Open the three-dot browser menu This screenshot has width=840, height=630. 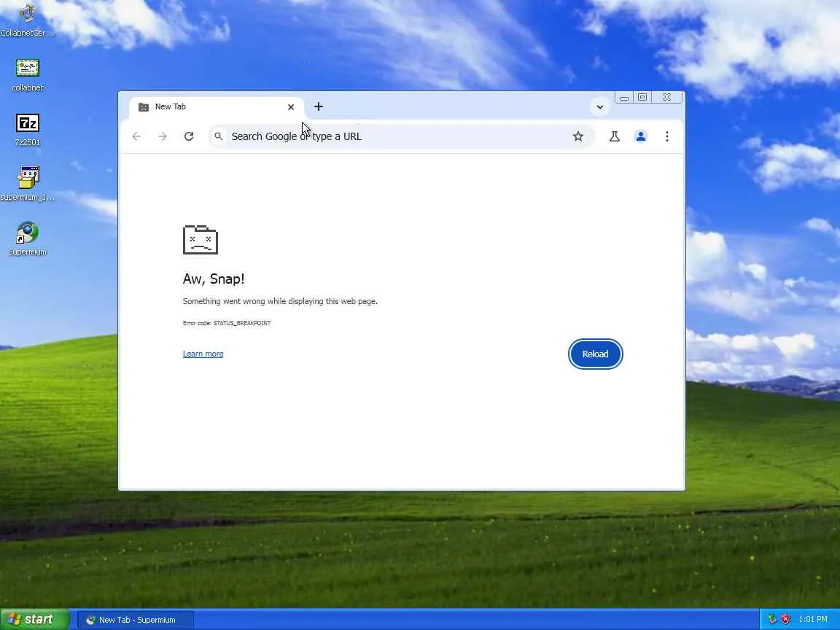[x=667, y=136]
